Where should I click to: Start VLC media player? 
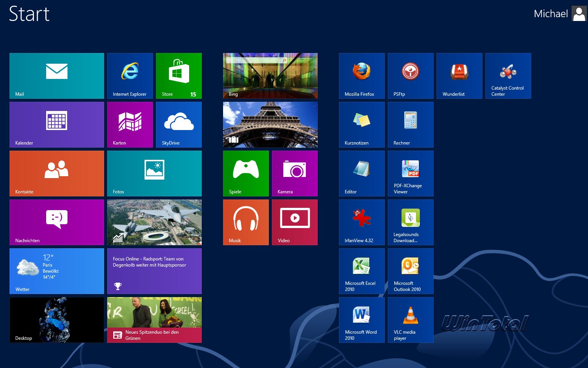[410, 320]
